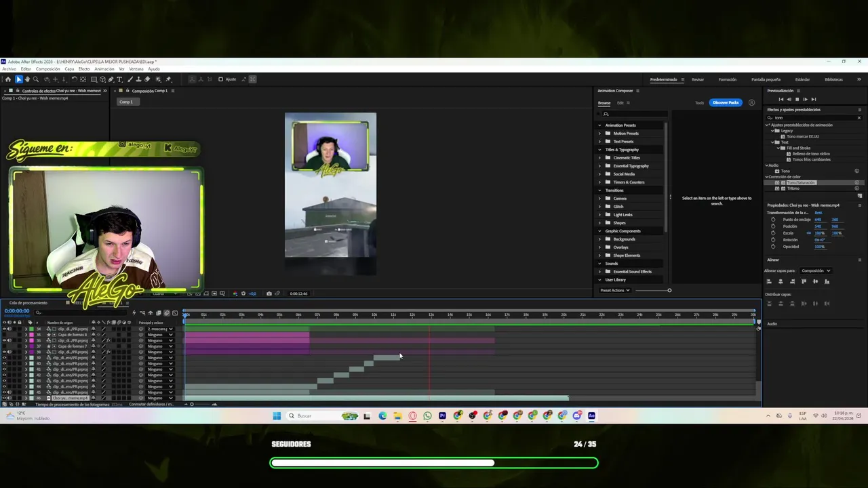Open the graph editor toggle in the timeline

(x=175, y=313)
